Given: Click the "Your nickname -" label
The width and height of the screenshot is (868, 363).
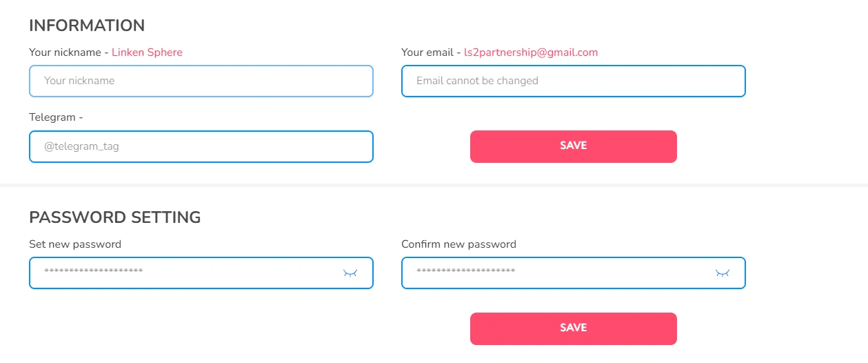Looking at the screenshot, I should 68,52.
